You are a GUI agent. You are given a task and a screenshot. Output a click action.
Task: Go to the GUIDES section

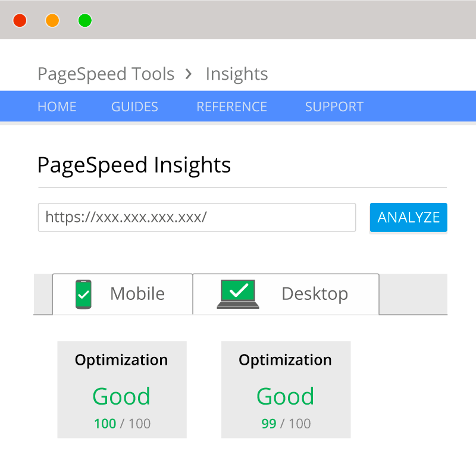134,107
